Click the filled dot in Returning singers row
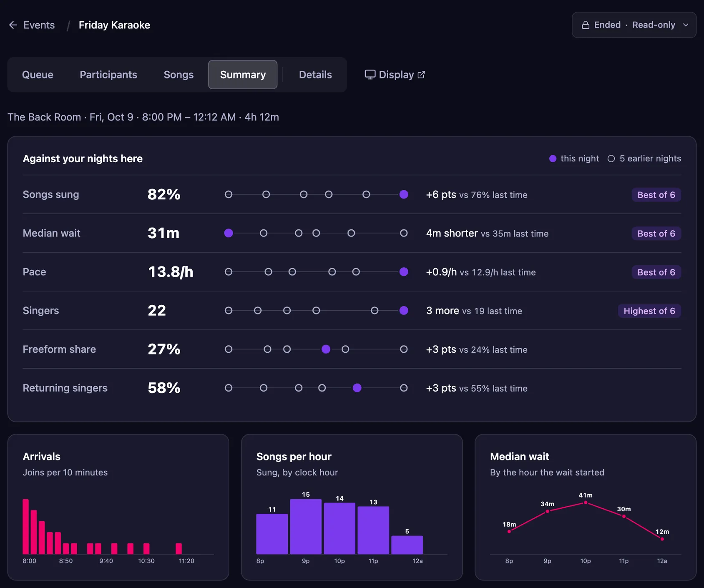The height and width of the screenshot is (588, 704). coord(357,388)
